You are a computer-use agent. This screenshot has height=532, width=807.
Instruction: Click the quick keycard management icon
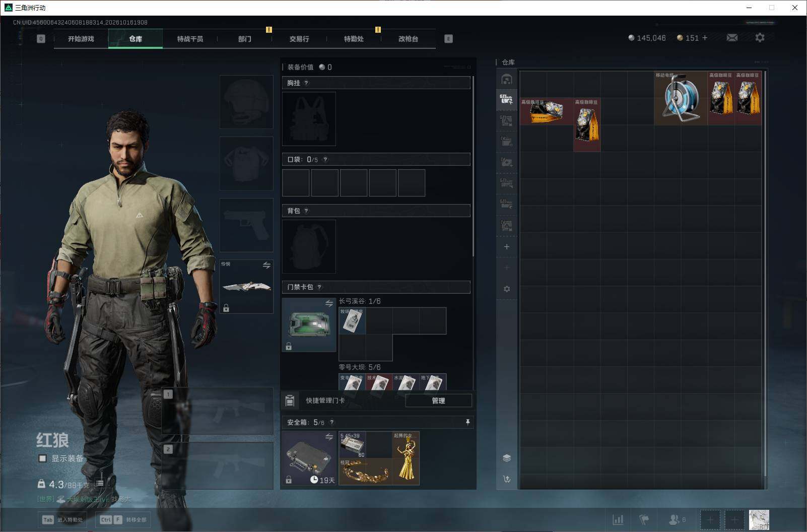tap(290, 401)
